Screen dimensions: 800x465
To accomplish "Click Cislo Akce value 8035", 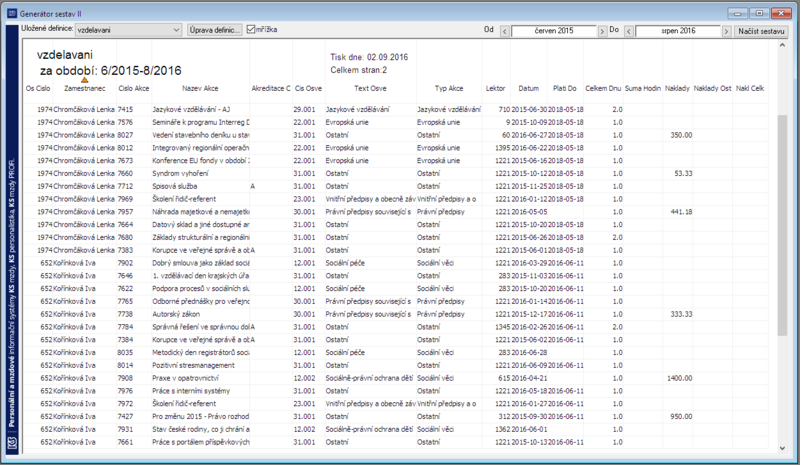I will pos(125,353).
